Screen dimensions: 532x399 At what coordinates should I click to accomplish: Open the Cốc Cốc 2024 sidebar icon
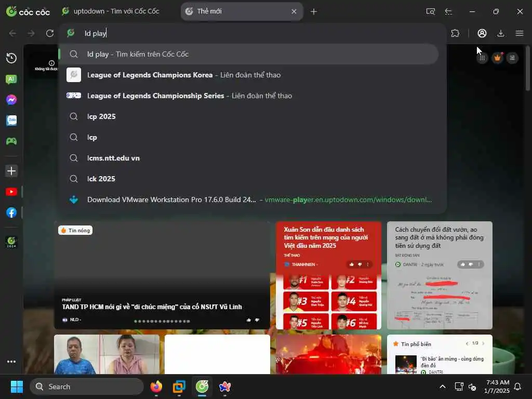pos(11,242)
